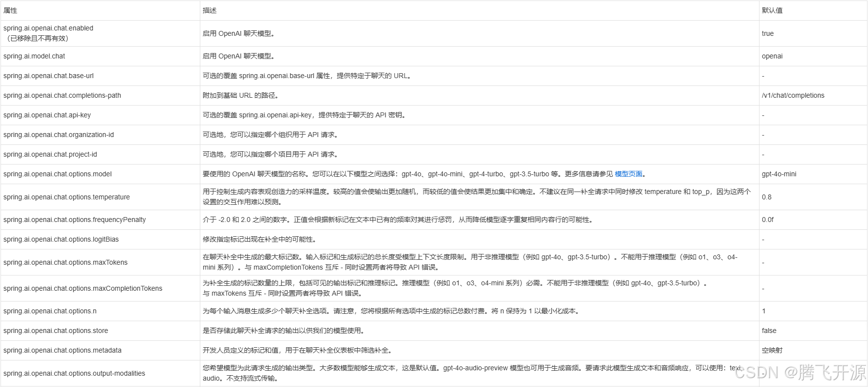Click the default value 0.8
868x387 pixels.
[x=766, y=197]
